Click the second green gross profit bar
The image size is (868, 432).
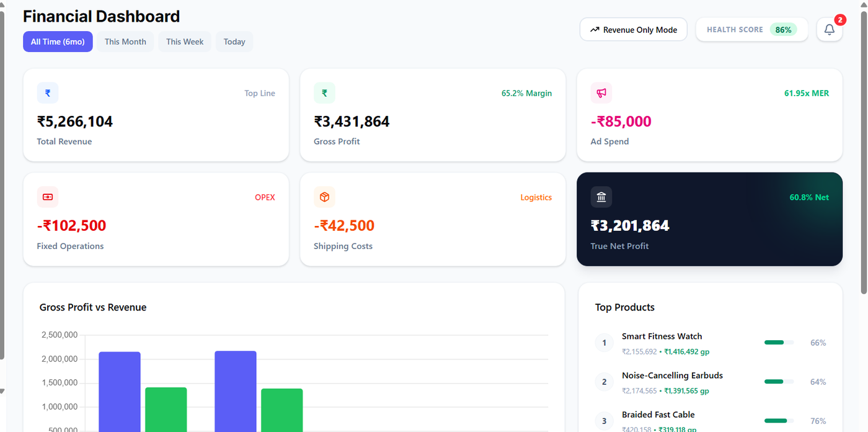pos(282,410)
